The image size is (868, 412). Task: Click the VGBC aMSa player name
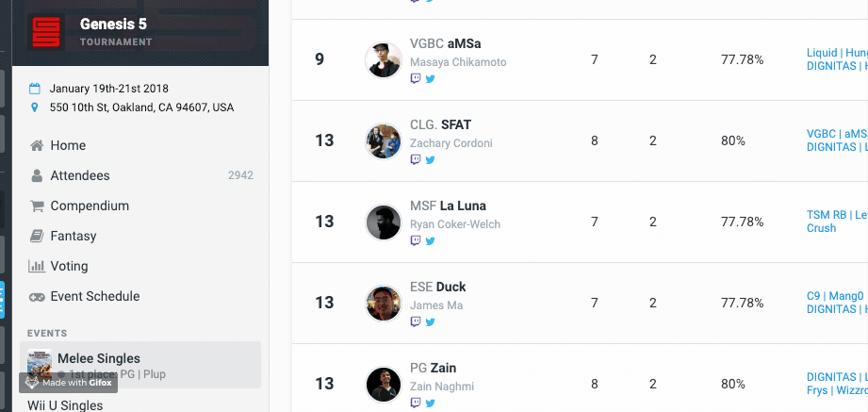click(446, 43)
